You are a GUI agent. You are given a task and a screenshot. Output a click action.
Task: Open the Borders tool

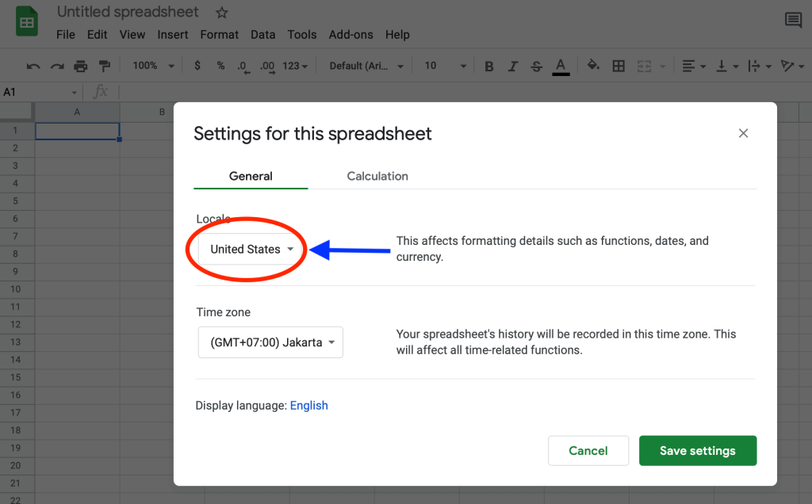tap(619, 66)
